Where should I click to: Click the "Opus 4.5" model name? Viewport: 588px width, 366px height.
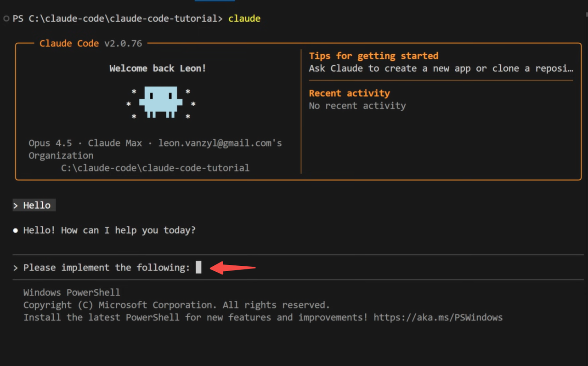coord(50,143)
